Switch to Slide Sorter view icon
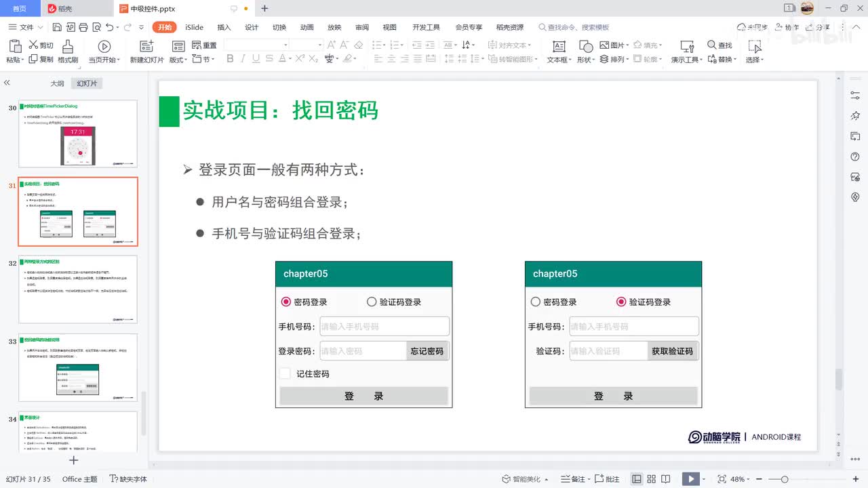Screen dimensions: 868x488 tap(652, 479)
